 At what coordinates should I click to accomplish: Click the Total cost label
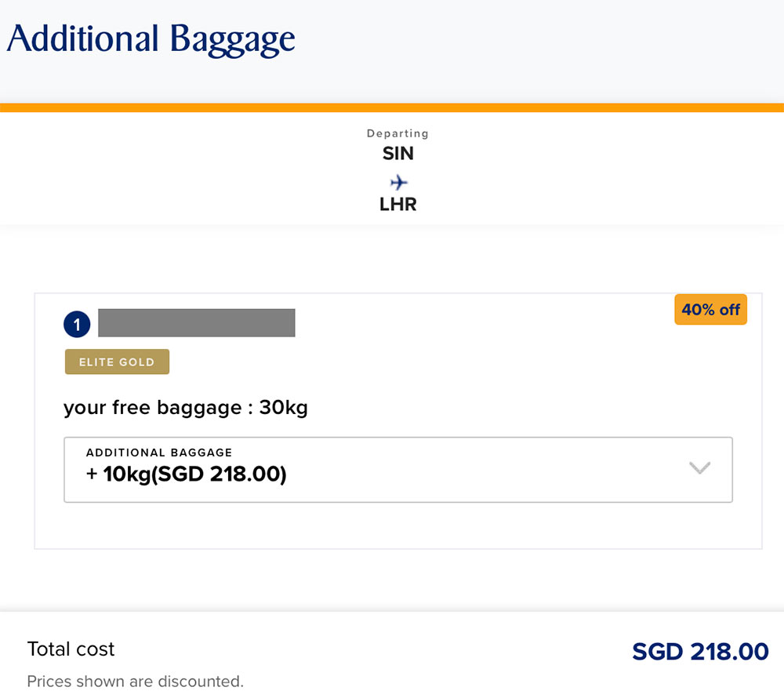point(71,649)
